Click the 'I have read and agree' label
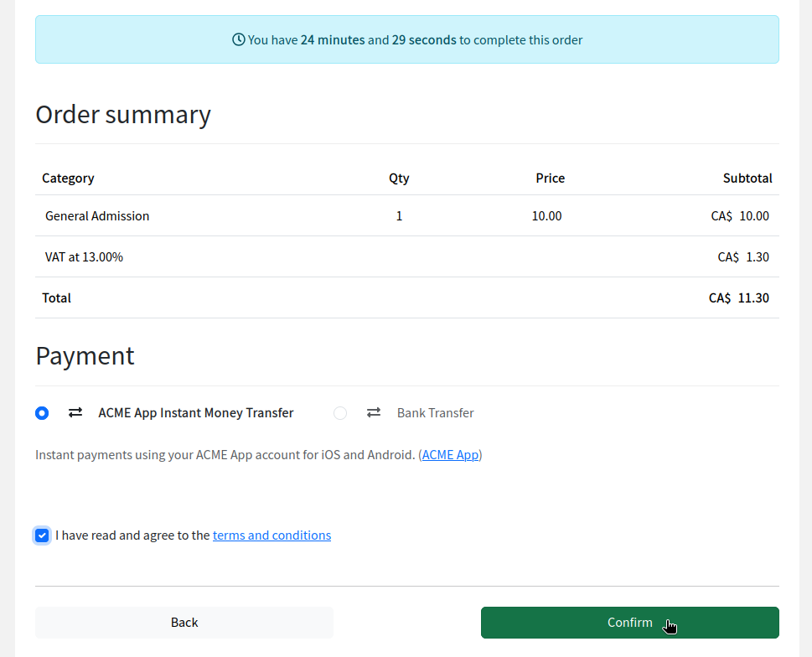Image resolution: width=812 pixels, height=657 pixels. click(132, 535)
